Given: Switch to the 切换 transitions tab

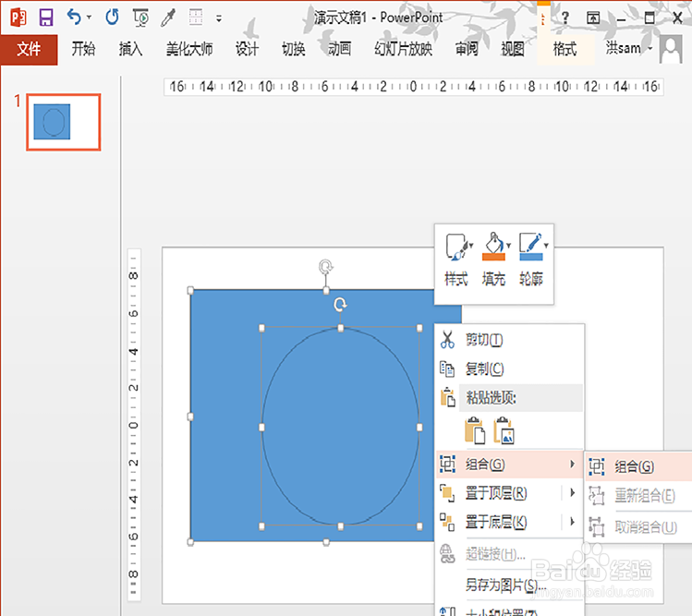Looking at the screenshot, I should (294, 49).
